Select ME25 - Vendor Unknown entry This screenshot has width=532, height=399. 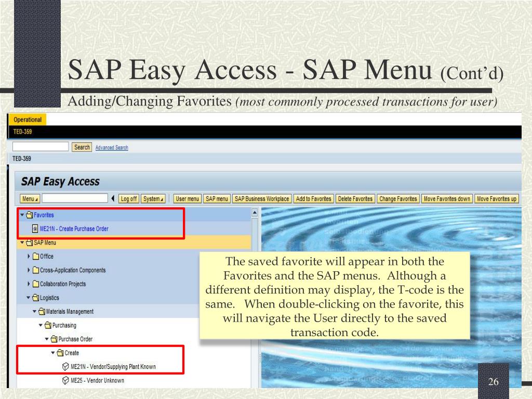click(x=97, y=380)
